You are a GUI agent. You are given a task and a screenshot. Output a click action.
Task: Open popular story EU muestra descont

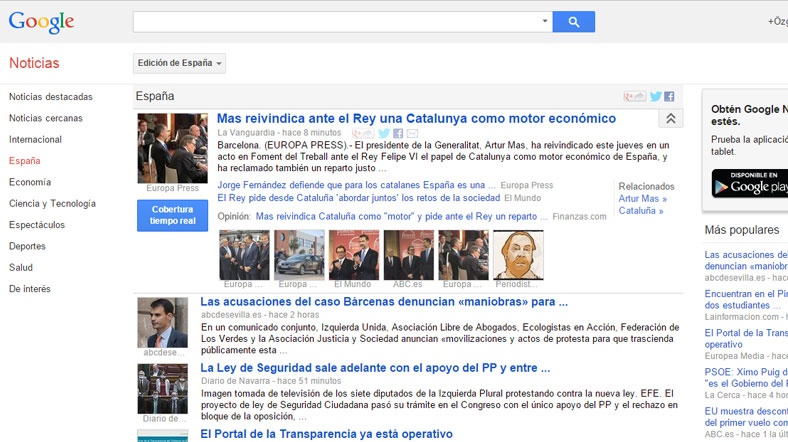(746, 417)
